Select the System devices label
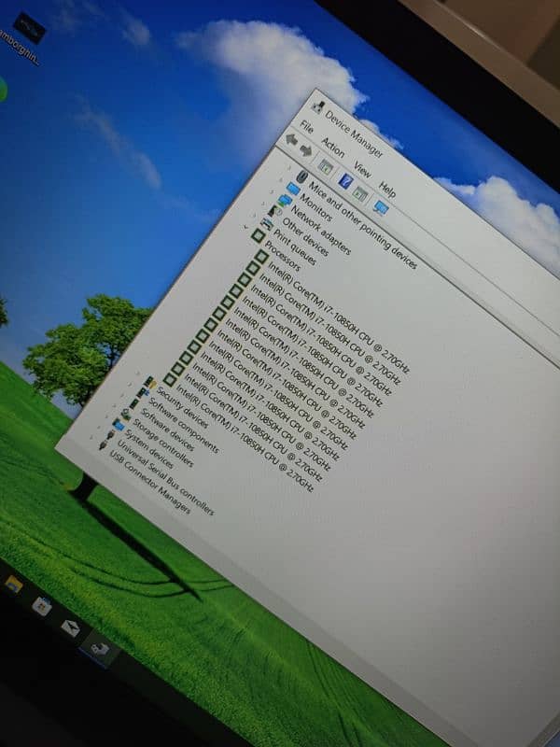This screenshot has height=747, width=560. pos(149,450)
